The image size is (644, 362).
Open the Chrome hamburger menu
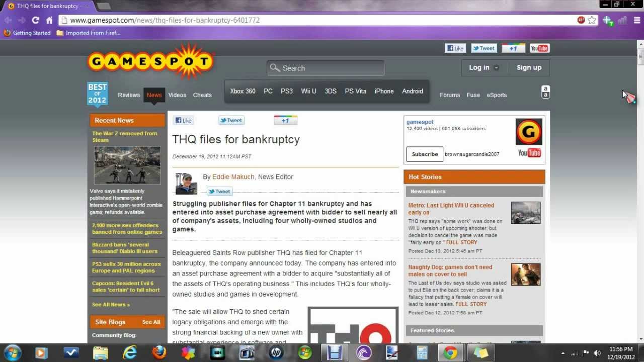[636, 20]
